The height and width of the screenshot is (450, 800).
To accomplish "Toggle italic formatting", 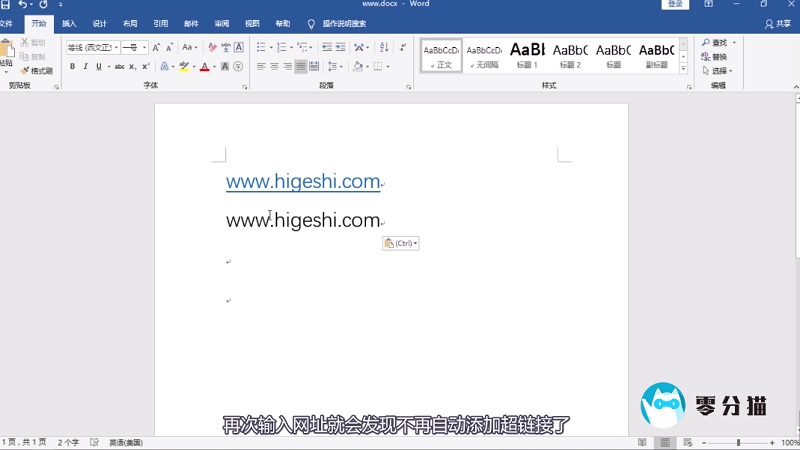I will pyautogui.click(x=85, y=67).
